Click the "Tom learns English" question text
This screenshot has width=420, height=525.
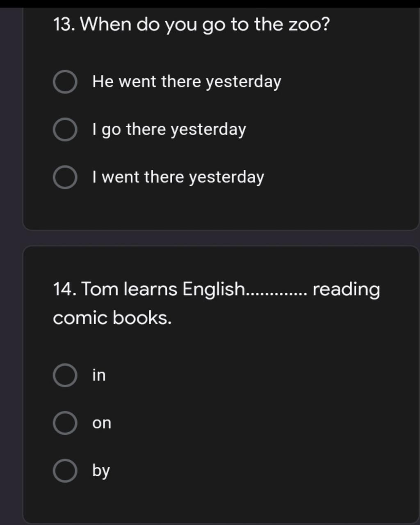(148, 289)
